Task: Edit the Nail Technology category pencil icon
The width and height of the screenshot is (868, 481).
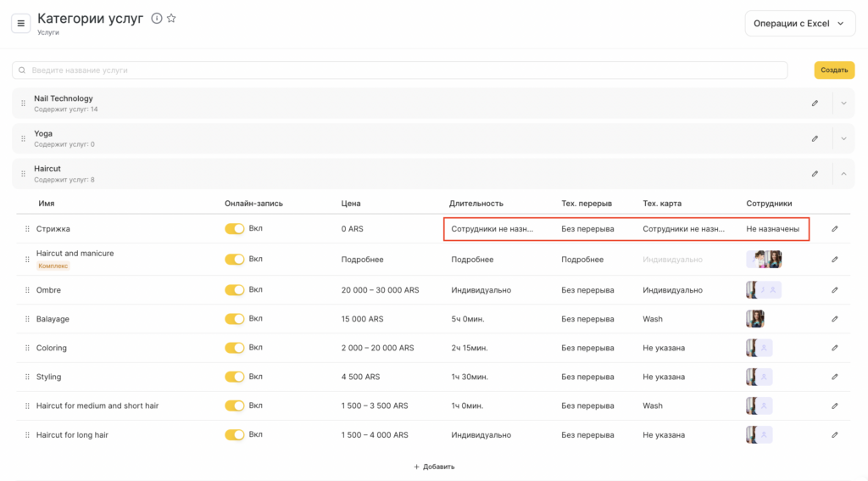Action: 815,103
